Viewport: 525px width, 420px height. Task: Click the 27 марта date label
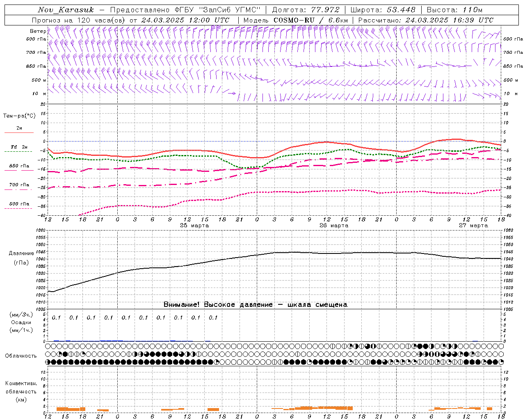coord(473,226)
